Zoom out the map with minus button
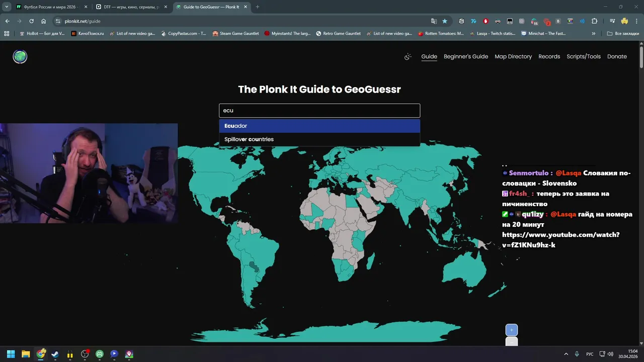The width and height of the screenshot is (644, 362). [x=511, y=342]
